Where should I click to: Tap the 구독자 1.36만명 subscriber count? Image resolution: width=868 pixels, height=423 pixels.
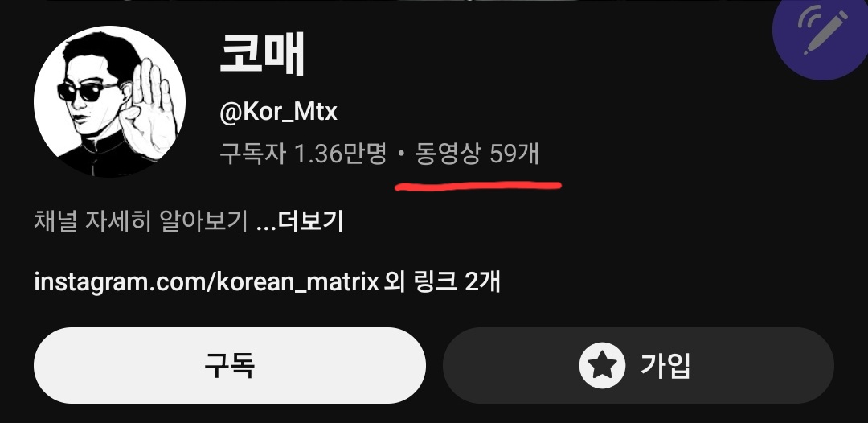pyautogui.click(x=303, y=154)
